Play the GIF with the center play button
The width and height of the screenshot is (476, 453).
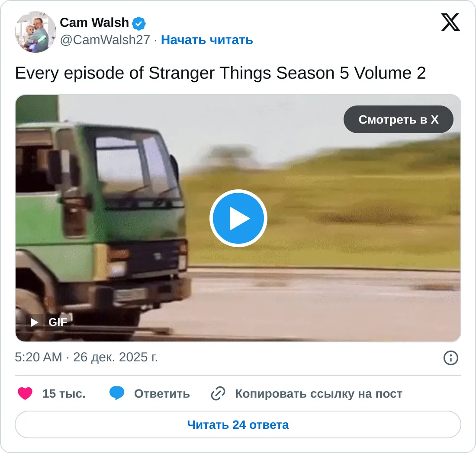[238, 218]
